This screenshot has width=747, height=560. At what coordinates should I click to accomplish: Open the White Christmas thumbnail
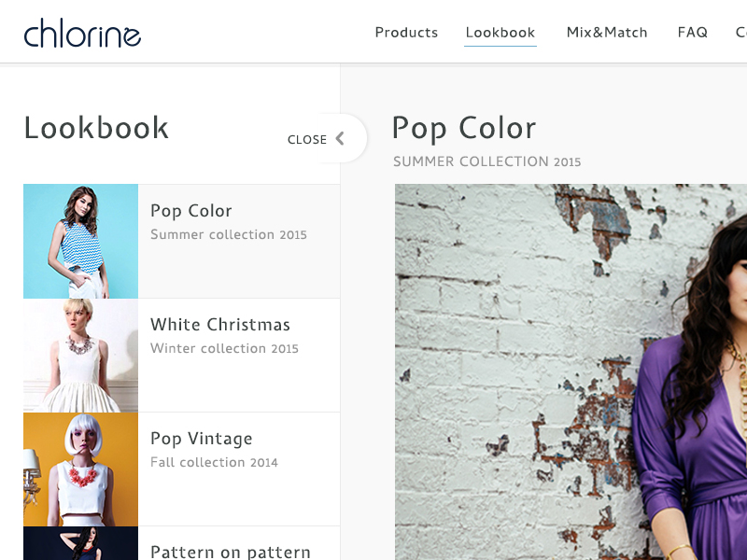click(x=80, y=356)
